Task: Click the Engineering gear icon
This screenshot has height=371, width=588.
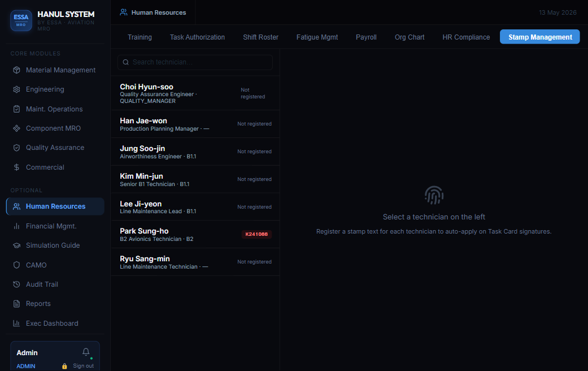Action: point(16,89)
